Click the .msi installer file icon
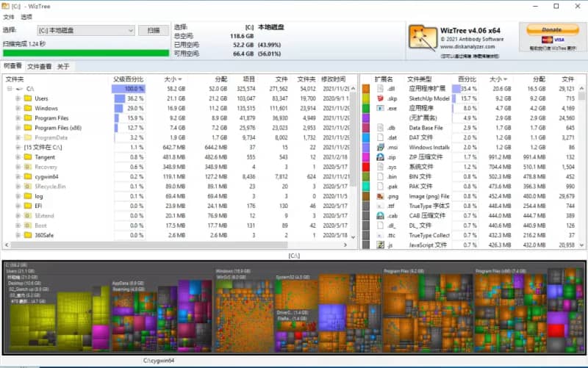The height and width of the screenshot is (368, 588). (380, 148)
